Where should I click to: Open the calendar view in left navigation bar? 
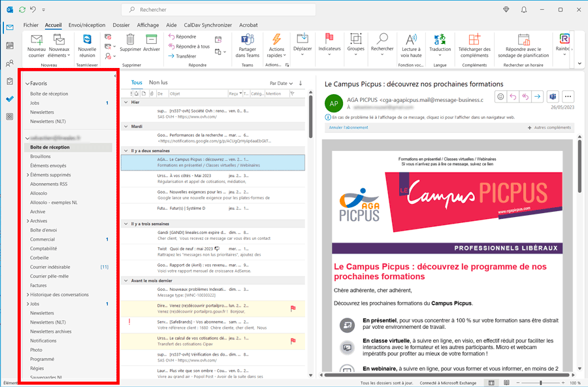click(10, 45)
